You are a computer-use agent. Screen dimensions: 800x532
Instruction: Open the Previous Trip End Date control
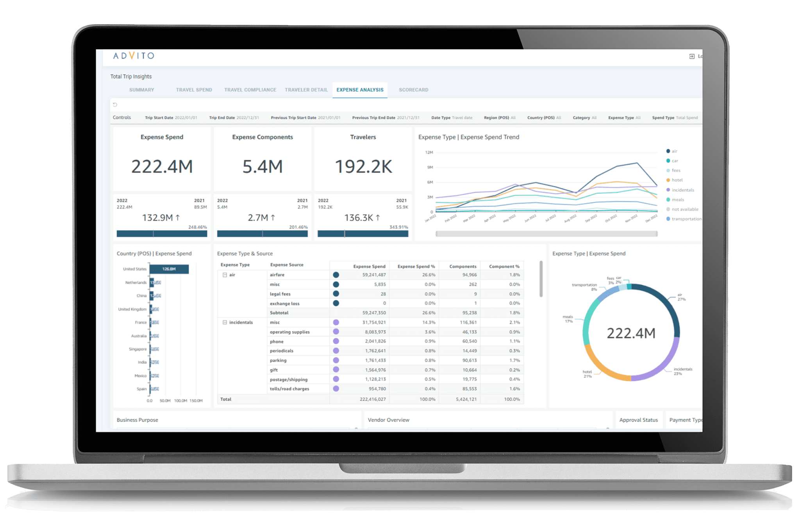386,118
